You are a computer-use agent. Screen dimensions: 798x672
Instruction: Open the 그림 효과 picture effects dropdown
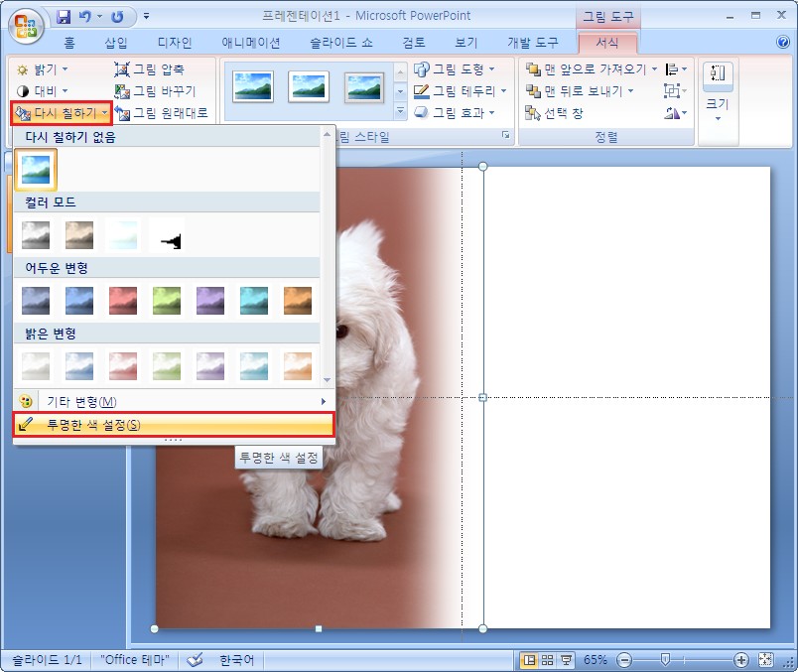click(x=455, y=112)
